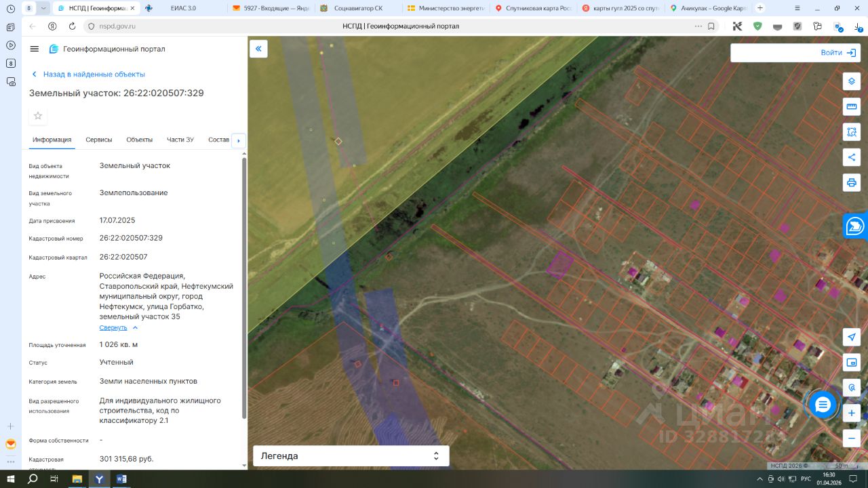Select the ruler measurement tool
The height and width of the screenshot is (488, 868).
(852, 106)
